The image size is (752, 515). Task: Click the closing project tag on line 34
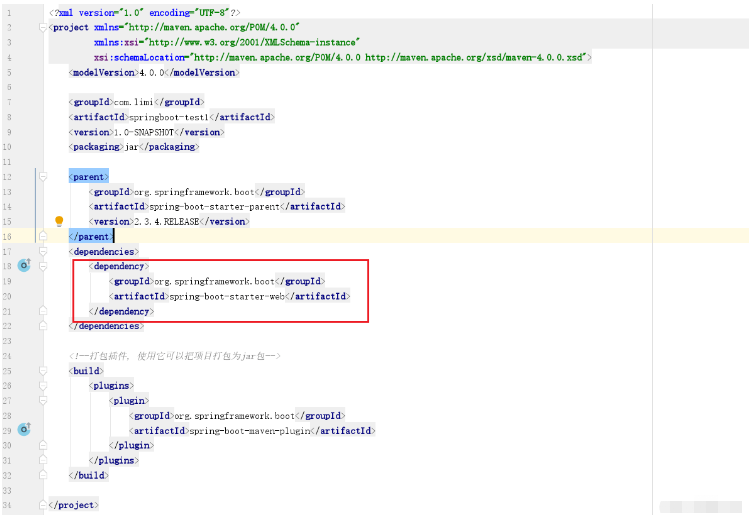tap(73, 505)
